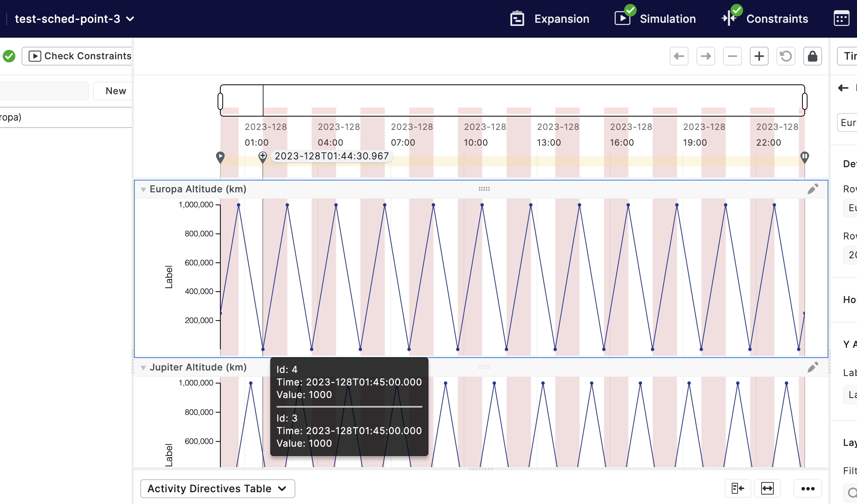The width and height of the screenshot is (857, 504).
Task: Click the New button
Action: click(x=115, y=91)
